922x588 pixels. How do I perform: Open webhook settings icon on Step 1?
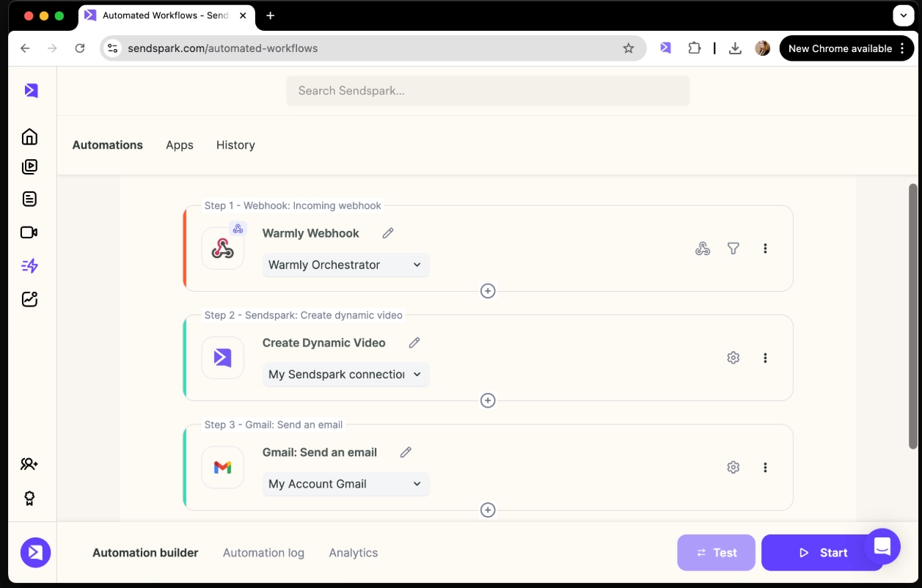703,249
